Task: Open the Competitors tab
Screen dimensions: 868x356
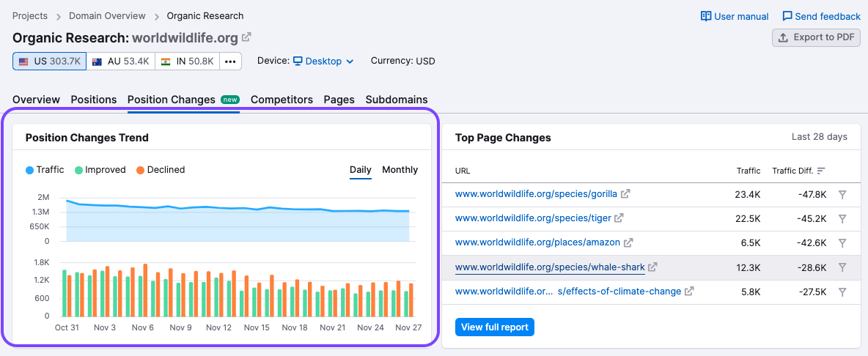Action: point(282,100)
